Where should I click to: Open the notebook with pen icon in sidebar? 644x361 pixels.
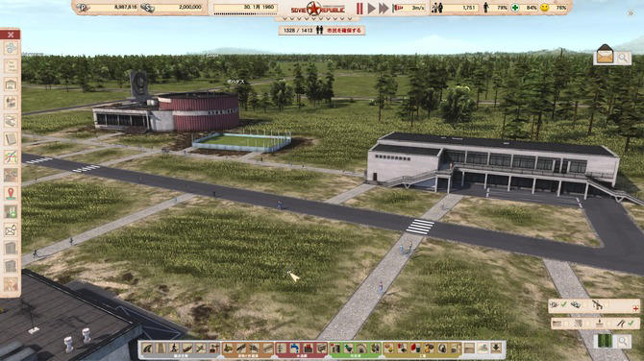[11, 138]
